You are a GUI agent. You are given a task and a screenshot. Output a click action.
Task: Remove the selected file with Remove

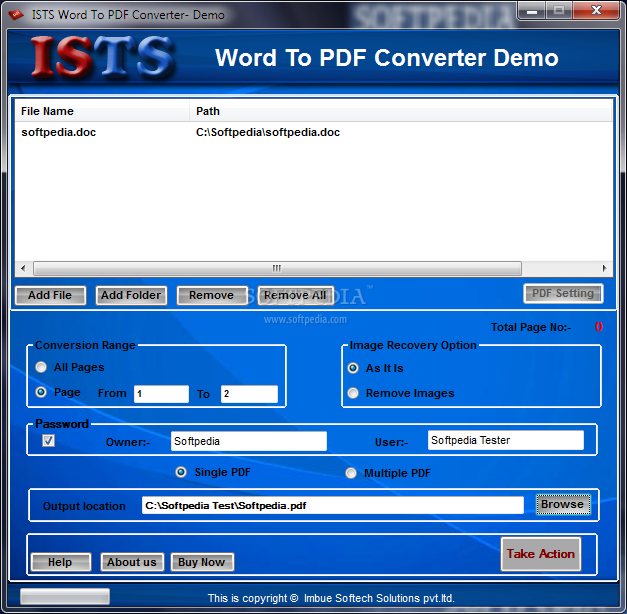click(212, 296)
